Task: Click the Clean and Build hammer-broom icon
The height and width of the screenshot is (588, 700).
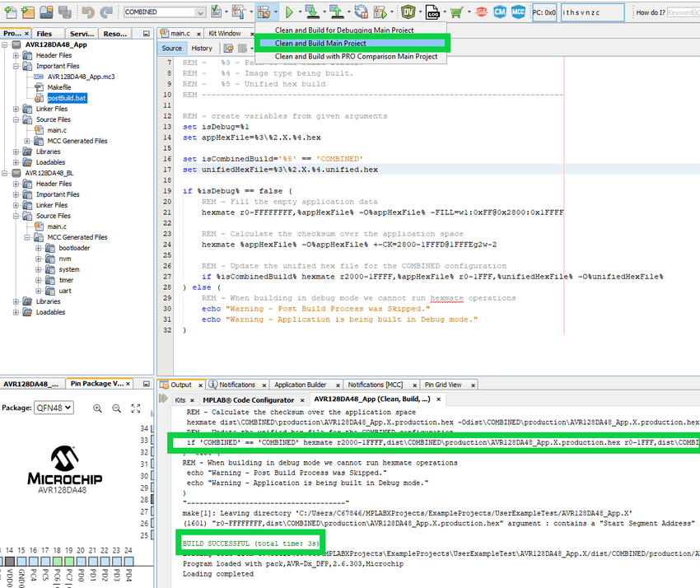Action: pos(264,12)
